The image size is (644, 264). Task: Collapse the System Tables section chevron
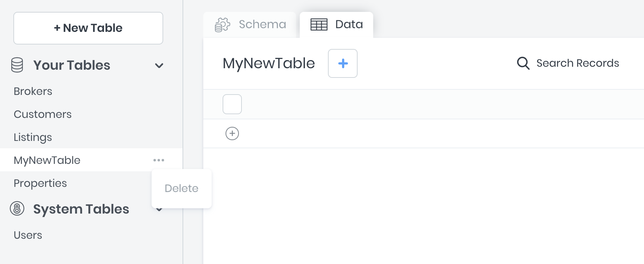pos(159,210)
